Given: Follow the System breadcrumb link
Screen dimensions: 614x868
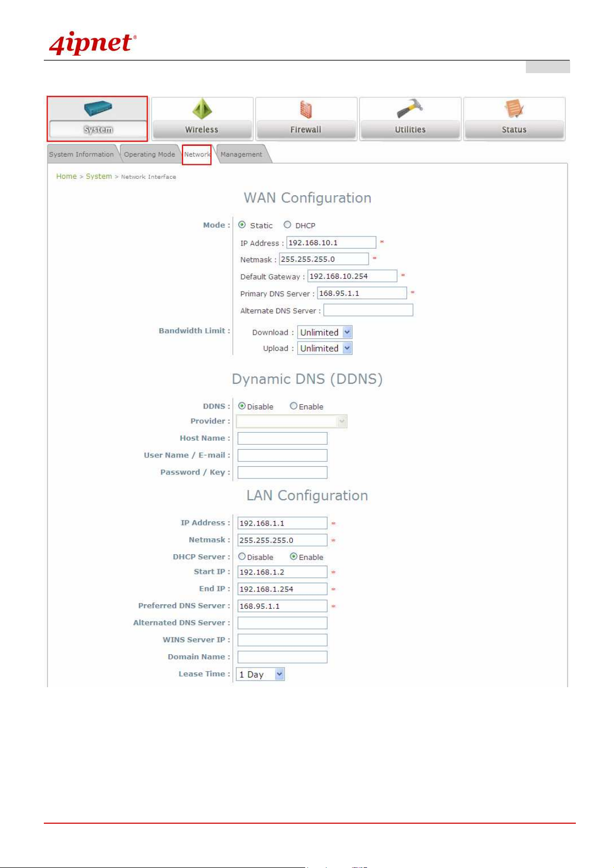Looking at the screenshot, I should [x=99, y=176].
